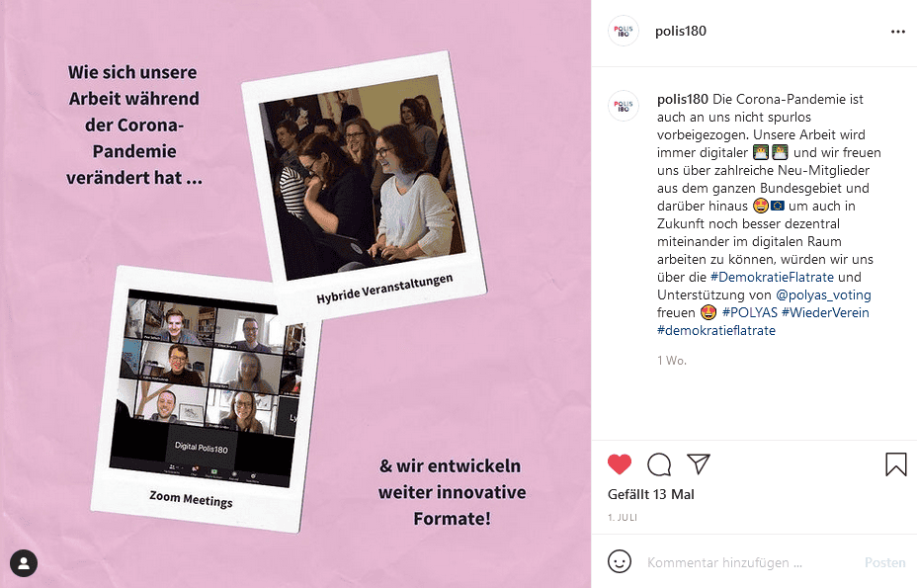The width and height of the screenshot is (917, 588).
Task: Unlike the post with the red heart
Action: click(x=620, y=463)
